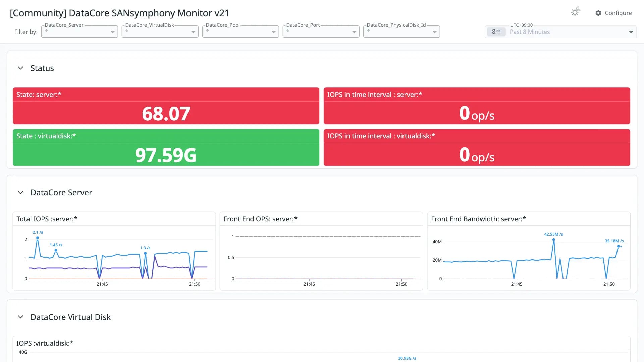
Task: Click the State : virtualdisk:* widget value 97.59G
Action: click(x=166, y=155)
